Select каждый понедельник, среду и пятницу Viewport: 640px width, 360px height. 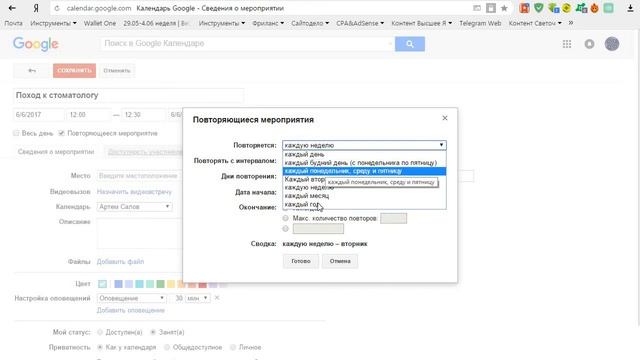[x=364, y=171]
